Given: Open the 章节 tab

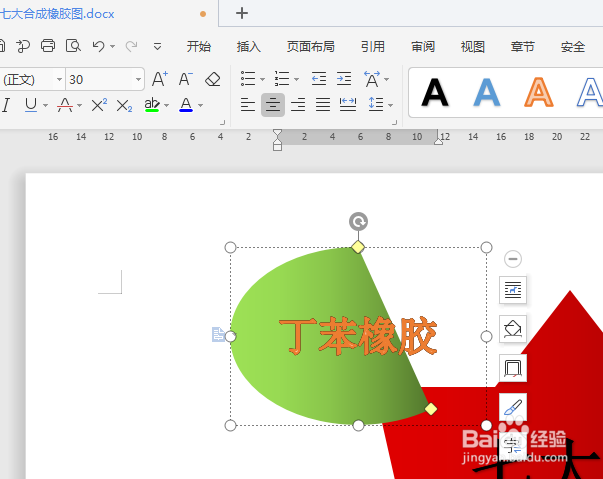Looking at the screenshot, I should pos(523,47).
